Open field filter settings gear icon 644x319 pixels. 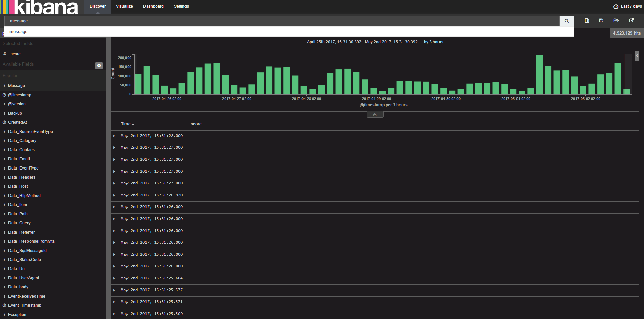[99, 66]
